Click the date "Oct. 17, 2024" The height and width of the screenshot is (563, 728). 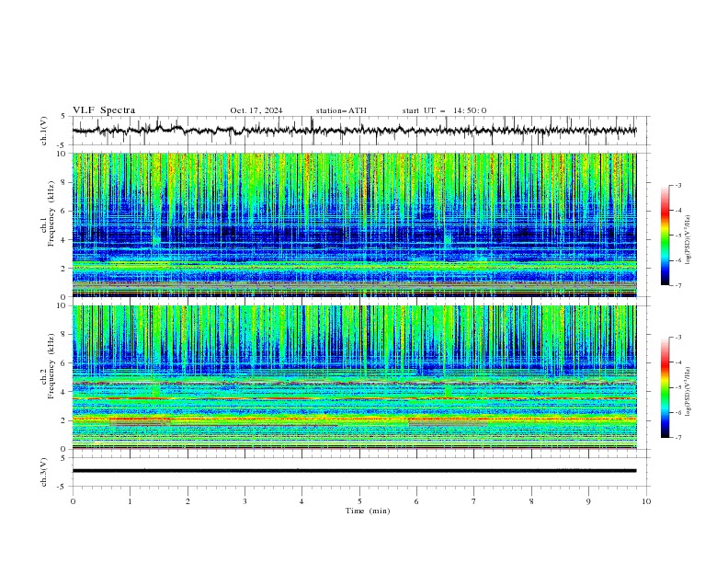[256, 110]
